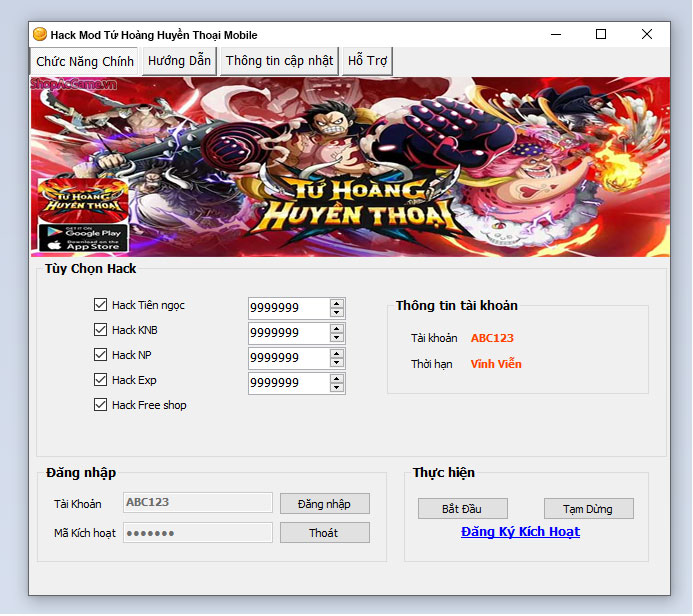Decrease Hack Tiên ngọc value with down arrow
The image size is (693, 616).
click(337, 312)
